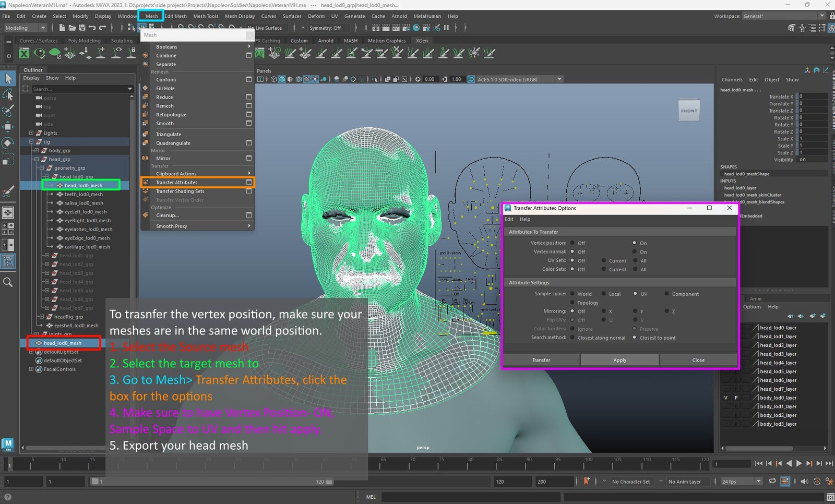The height and width of the screenshot is (504, 835).
Task: Click the Select tool arrow icon
Action: tap(8, 78)
